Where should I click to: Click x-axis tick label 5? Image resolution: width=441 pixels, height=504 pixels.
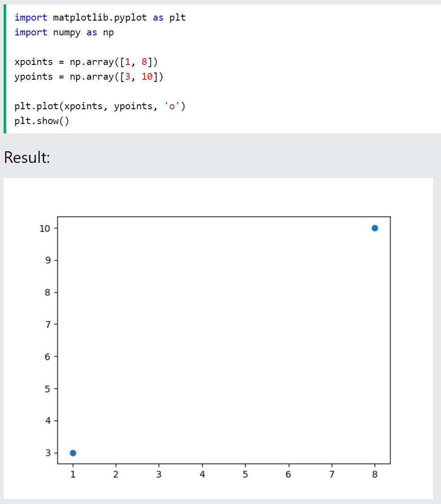[x=245, y=474]
